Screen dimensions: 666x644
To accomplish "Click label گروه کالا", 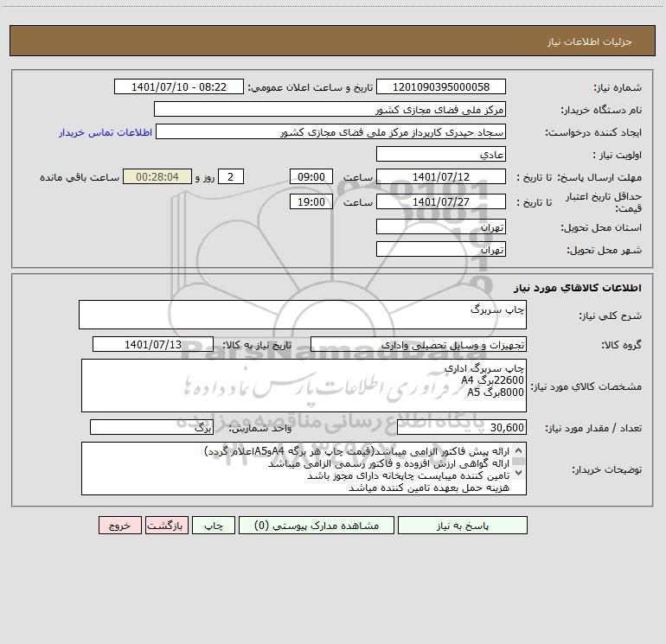I will (621, 345).
